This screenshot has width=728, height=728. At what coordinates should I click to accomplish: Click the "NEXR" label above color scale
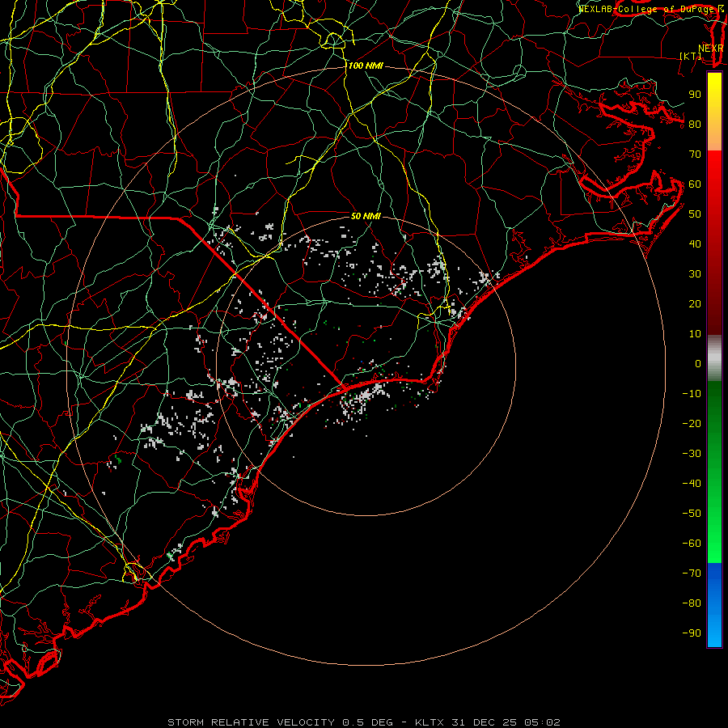coord(711,49)
